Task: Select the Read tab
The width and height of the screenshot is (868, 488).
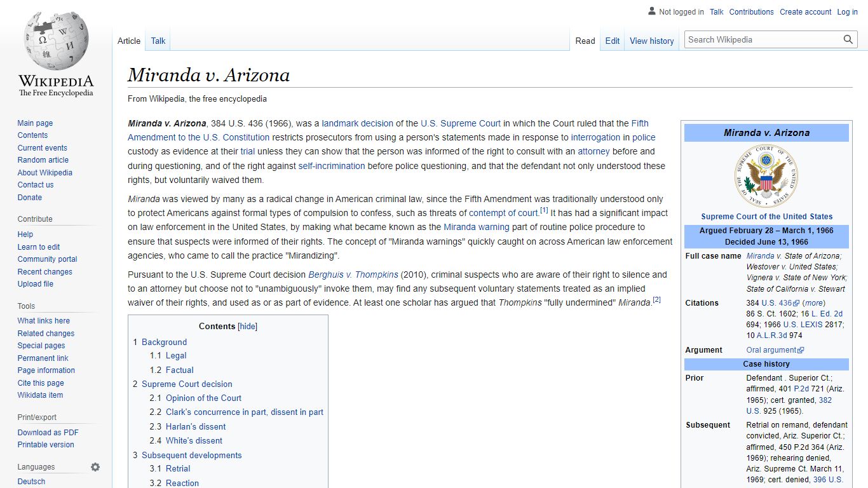Action: 585,41
